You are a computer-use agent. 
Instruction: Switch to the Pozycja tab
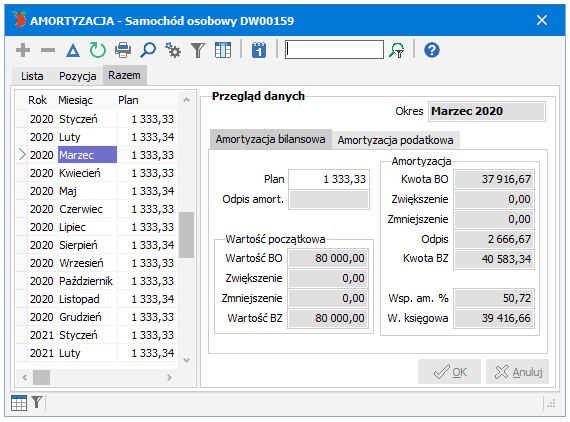(77, 76)
